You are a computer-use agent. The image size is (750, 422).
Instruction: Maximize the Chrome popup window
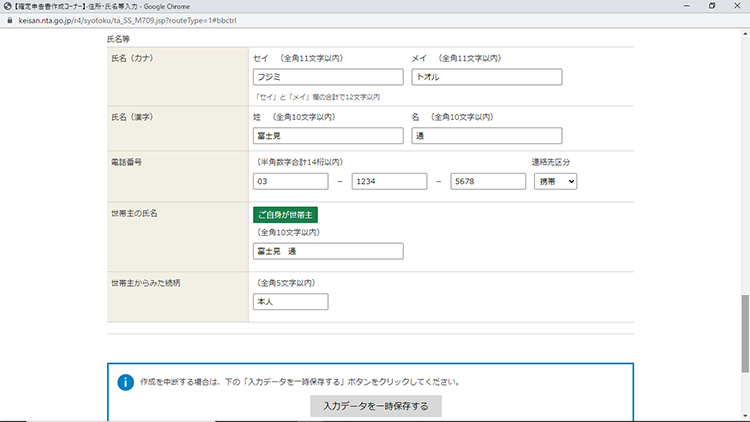pyautogui.click(x=711, y=6)
